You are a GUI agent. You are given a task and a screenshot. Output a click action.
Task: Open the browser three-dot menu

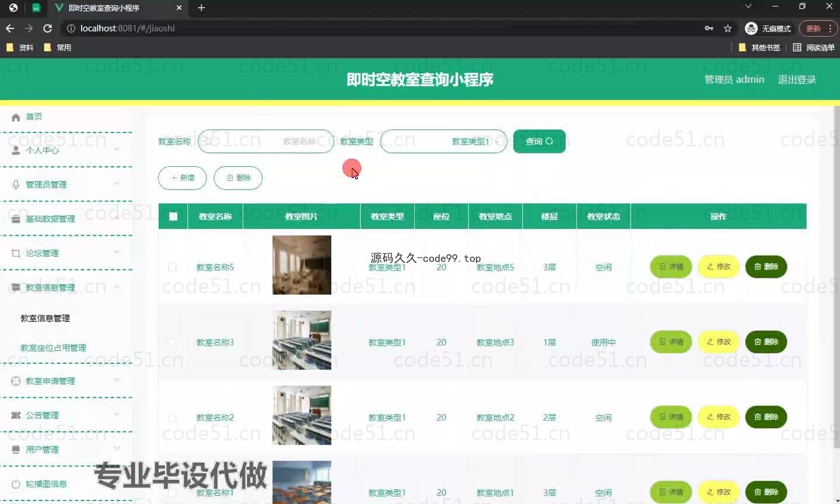coord(829,28)
